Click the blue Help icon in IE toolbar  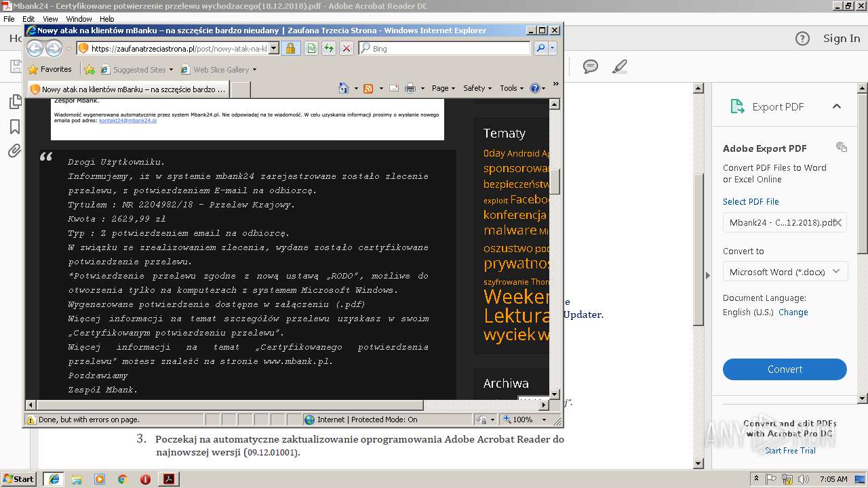pos(535,88)
